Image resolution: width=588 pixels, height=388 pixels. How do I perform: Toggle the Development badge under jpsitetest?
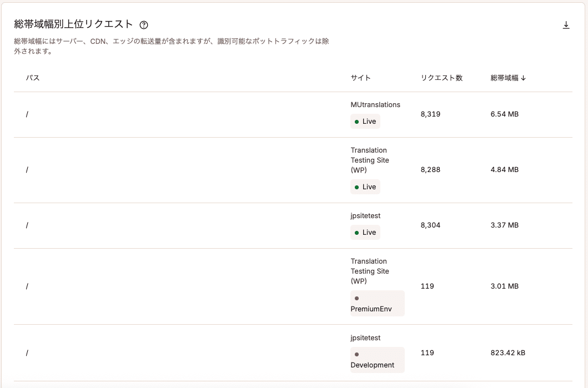pos(377,360)
